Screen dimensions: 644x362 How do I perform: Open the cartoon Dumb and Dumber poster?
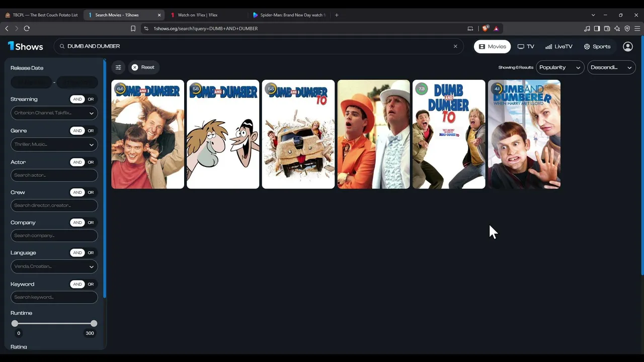pos(223,134)
